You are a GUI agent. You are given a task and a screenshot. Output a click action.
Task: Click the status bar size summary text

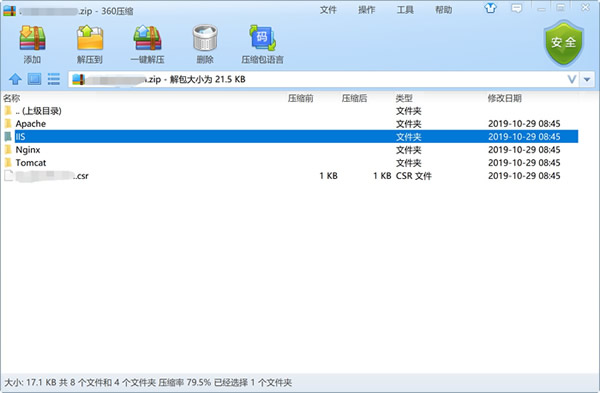point(148,382)
